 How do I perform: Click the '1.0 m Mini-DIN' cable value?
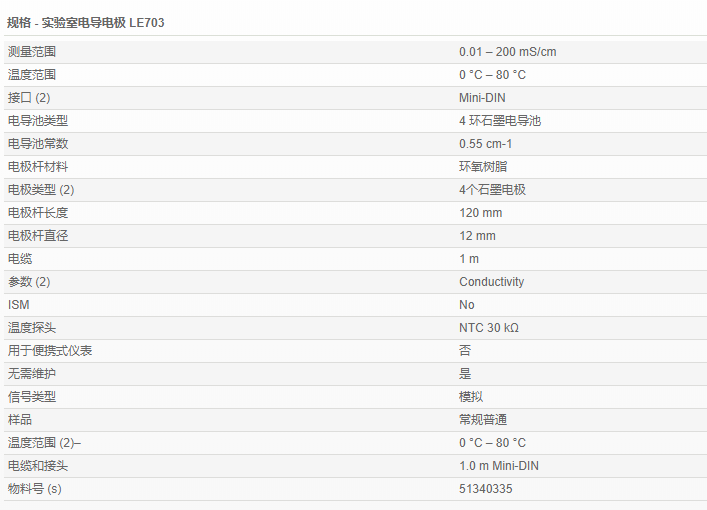point(500,466)
